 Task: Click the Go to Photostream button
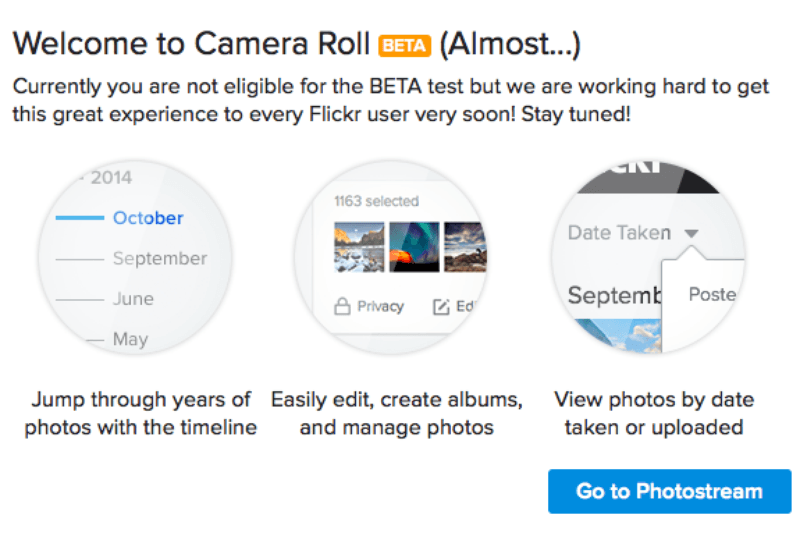(x=669, y=491)
